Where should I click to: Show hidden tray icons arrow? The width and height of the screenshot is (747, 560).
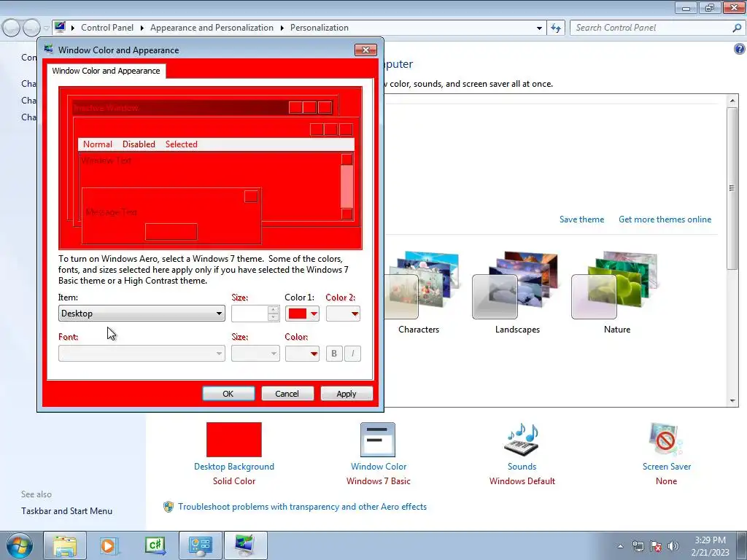(x=620, y=546)
